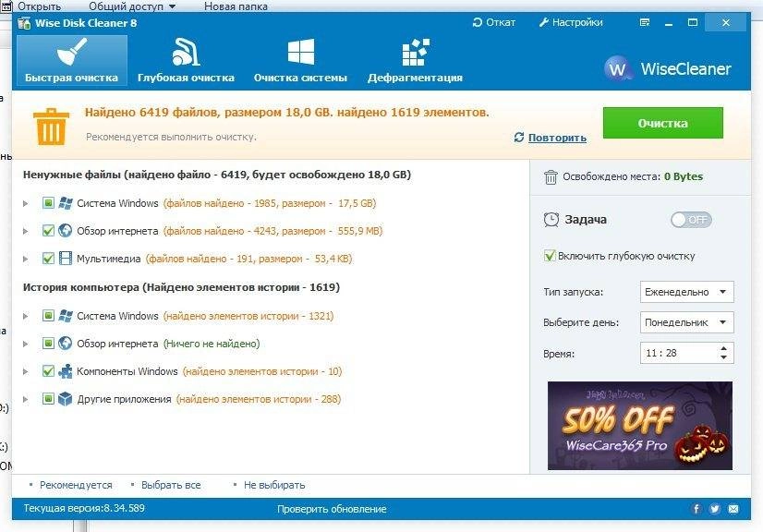Click the email envelope icon in status bar
763x532 pixels.
(x=733, y=509)
